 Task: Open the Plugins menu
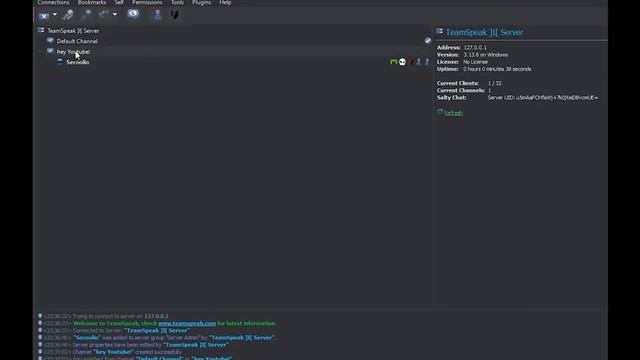[x=202, y=2]
